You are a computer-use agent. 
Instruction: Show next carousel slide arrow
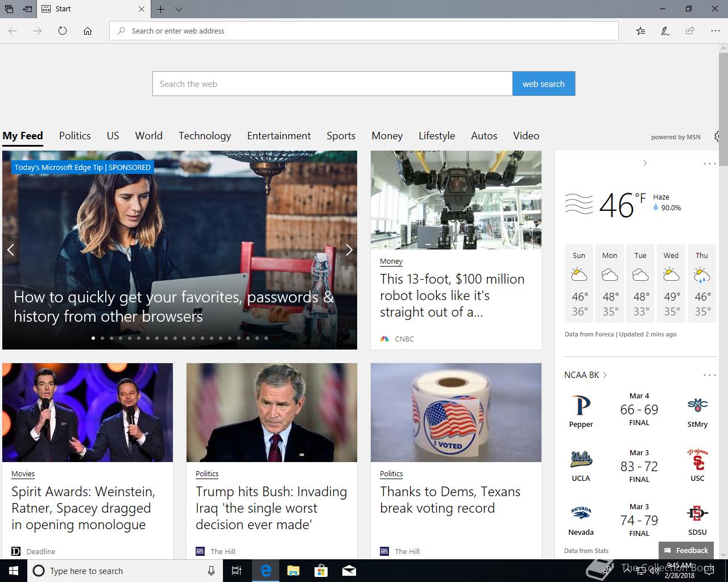349,250
